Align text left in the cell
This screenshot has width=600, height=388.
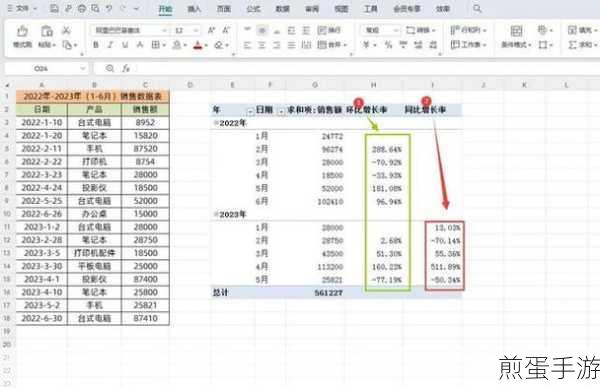tap(247, 45)
